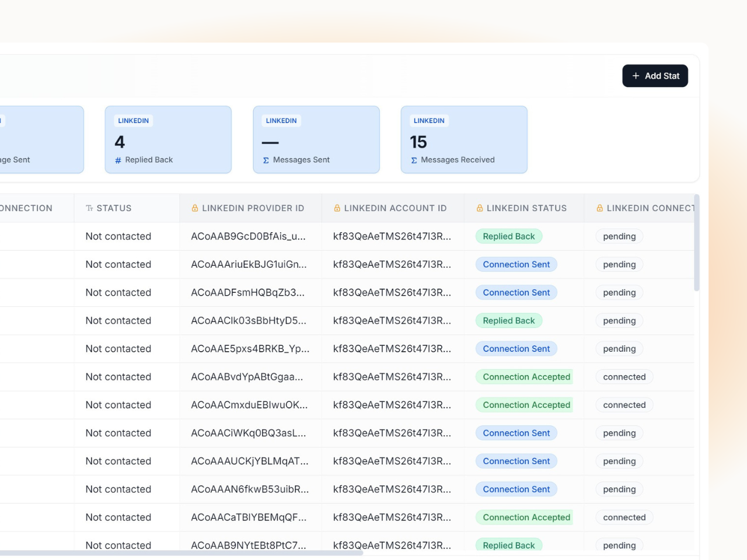
Task: Click the Add Stat button
Action: coord(655,76)
